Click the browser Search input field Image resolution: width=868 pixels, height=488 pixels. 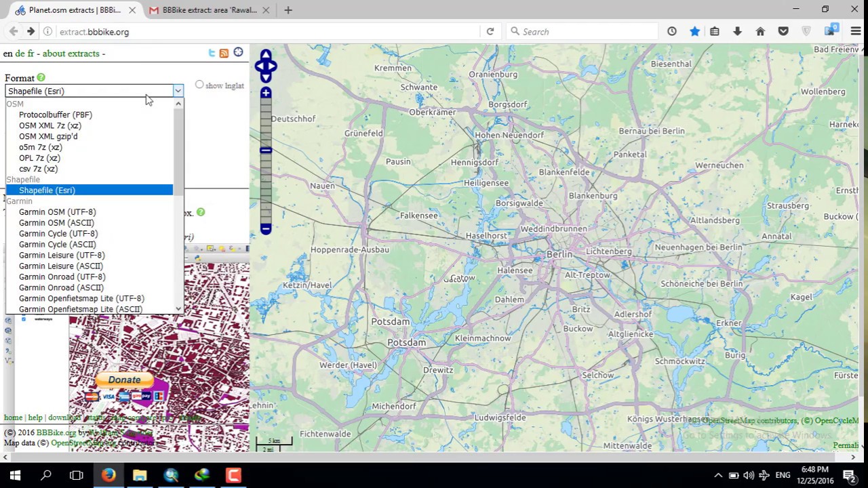[583, 31]
